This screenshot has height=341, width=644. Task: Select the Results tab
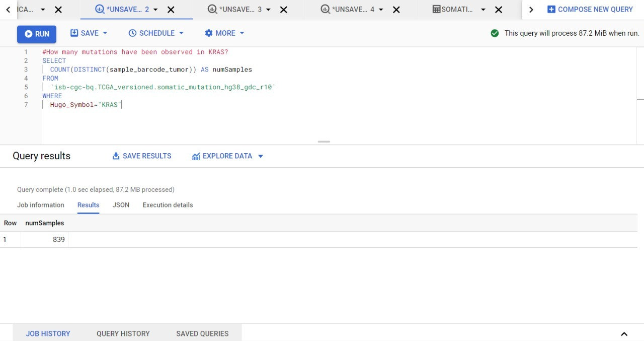pos(88,205)
